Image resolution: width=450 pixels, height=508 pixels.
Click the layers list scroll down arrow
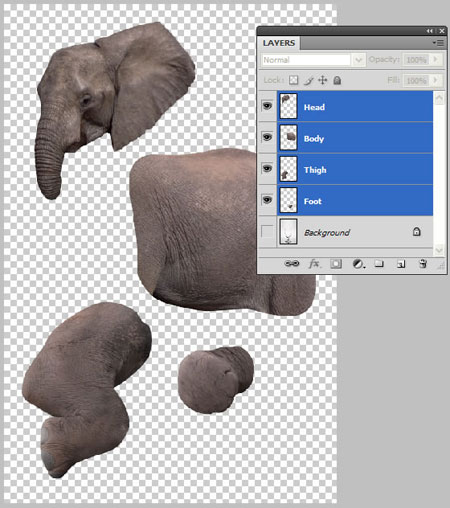[x=439, y=249]
